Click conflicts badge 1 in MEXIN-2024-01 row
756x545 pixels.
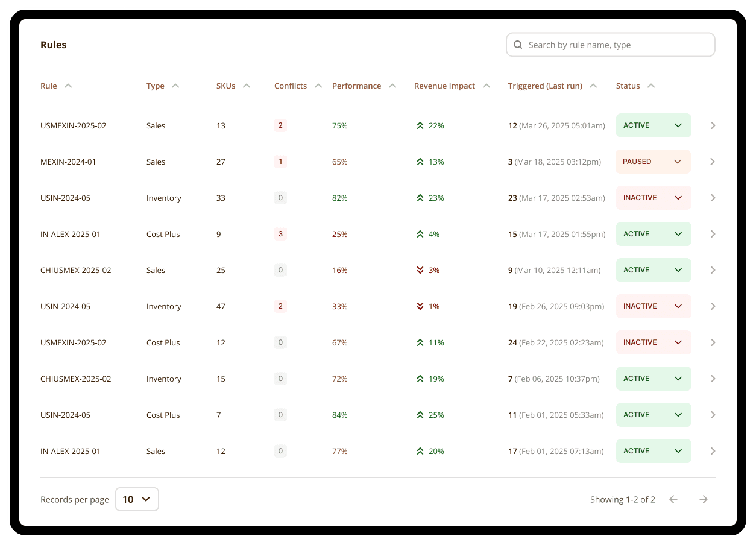tap(280, 162)
